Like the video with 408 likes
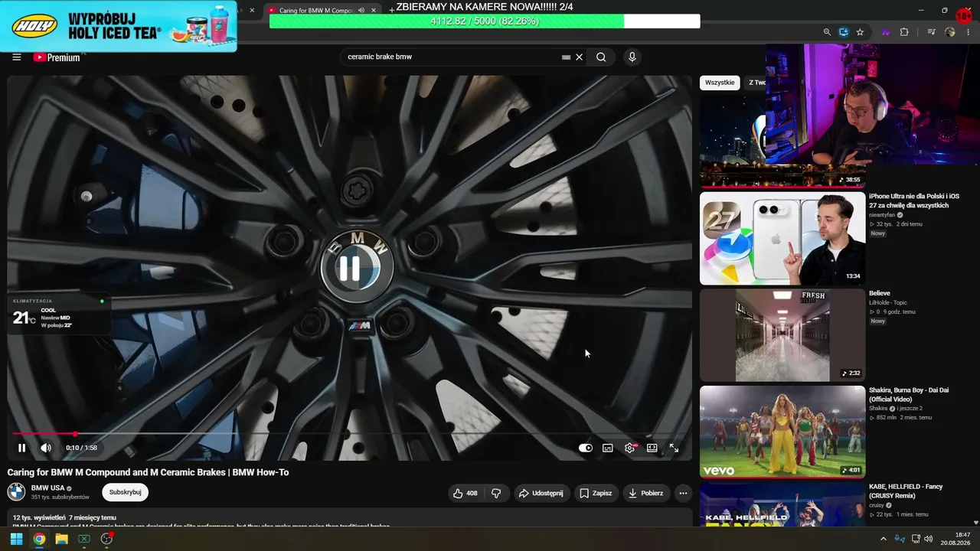The height and width of the screenshot is (551, 980). pyautogui.click(x=465, y=493)
